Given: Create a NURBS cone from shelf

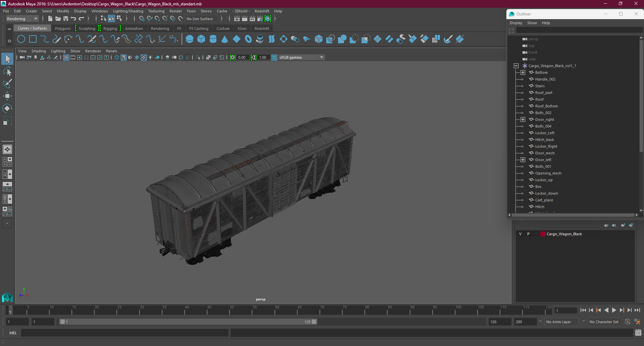Looking at the screenshot, I should [225, 39].
